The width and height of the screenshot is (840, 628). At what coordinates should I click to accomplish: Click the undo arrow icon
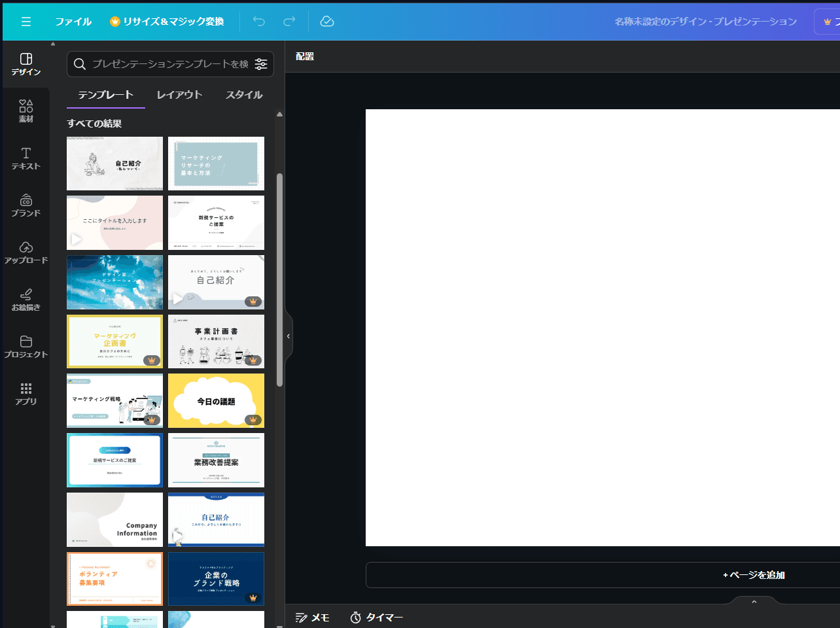(259, 22)
